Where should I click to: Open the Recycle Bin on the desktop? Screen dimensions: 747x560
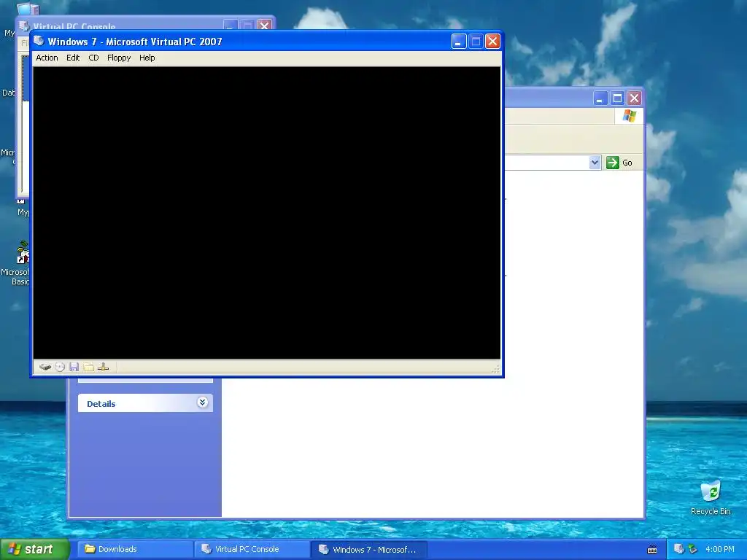[711, 497]
